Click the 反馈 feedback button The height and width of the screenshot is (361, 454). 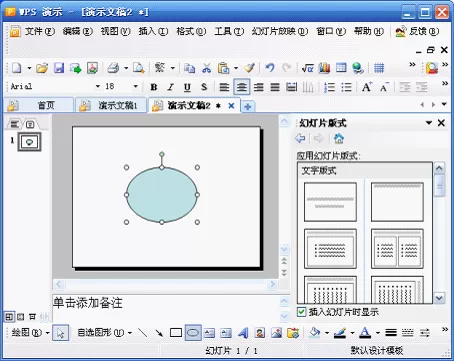pos(417,31)
